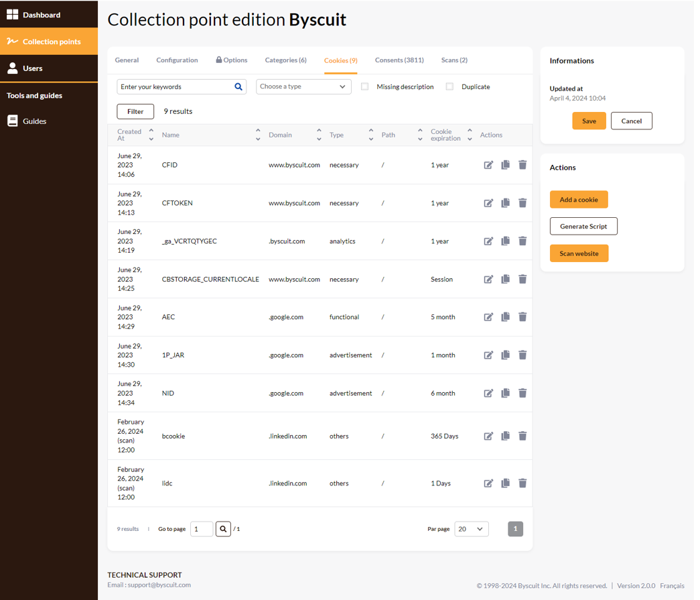Screen dimensions: 700x600
Task: Delete the CFID cookie
Action: (x=522, y=165)
